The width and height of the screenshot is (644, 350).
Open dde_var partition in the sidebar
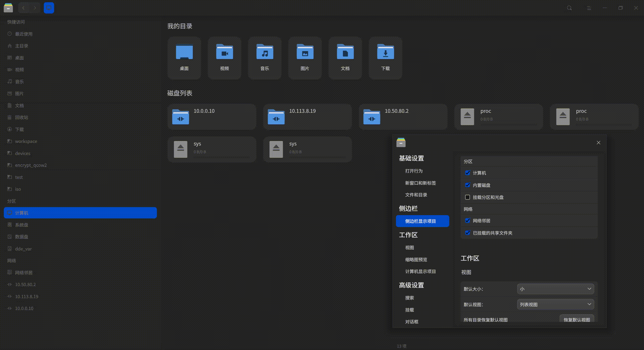tap(80, 249)
